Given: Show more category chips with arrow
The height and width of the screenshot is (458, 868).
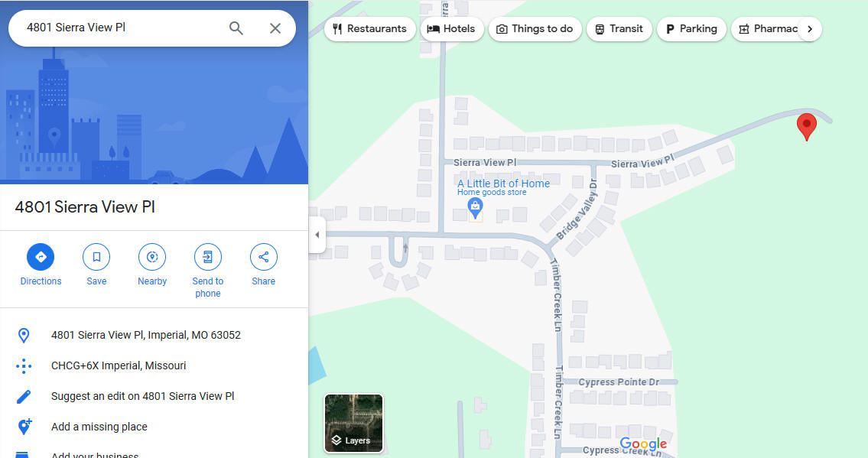Looking at the screenshot, I should (x=810, y=29).
